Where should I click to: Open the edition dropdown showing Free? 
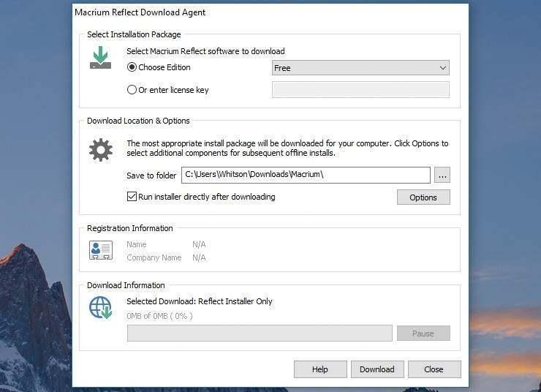pos(360,68)
